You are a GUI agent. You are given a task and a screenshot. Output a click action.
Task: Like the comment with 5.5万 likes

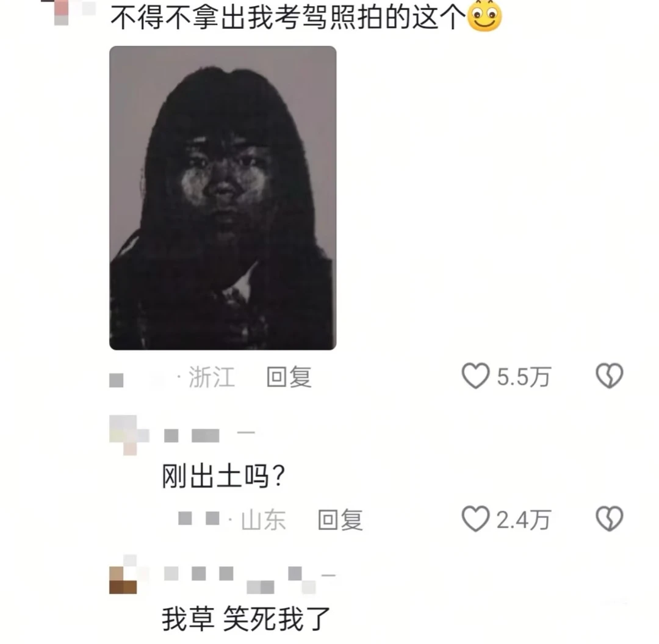click(x=475, y=376)
